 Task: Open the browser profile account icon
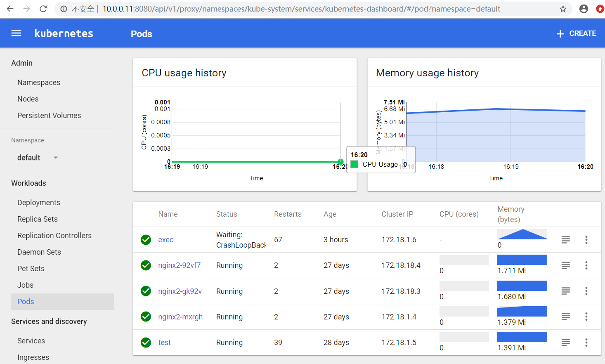click(584, 9)
